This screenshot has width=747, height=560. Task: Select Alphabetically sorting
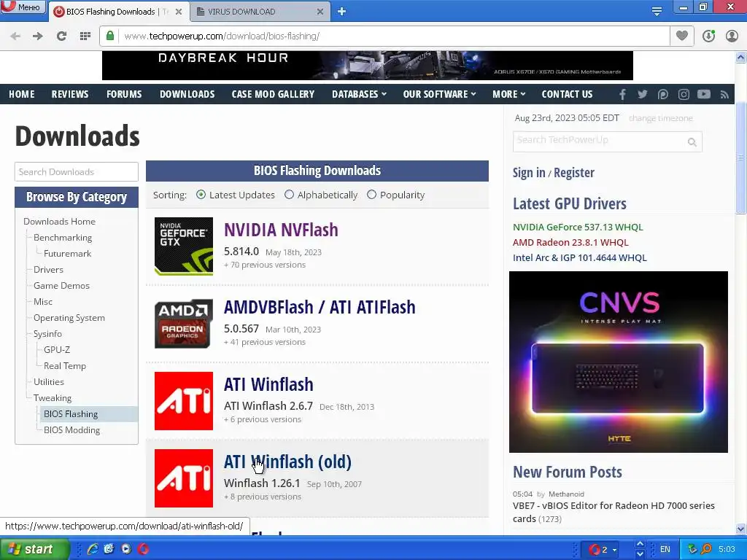click(x=289, y=195)
